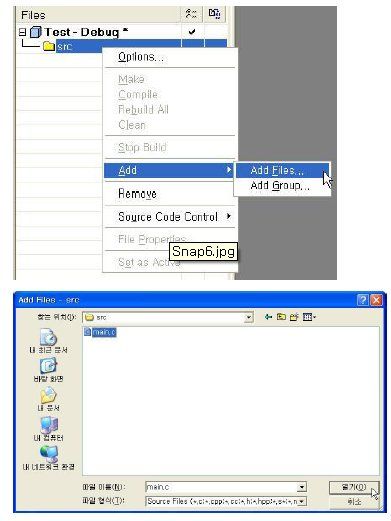
Task: Select Add Files... in the submenu
Action: pyautogui.click(x=282, y=170)
